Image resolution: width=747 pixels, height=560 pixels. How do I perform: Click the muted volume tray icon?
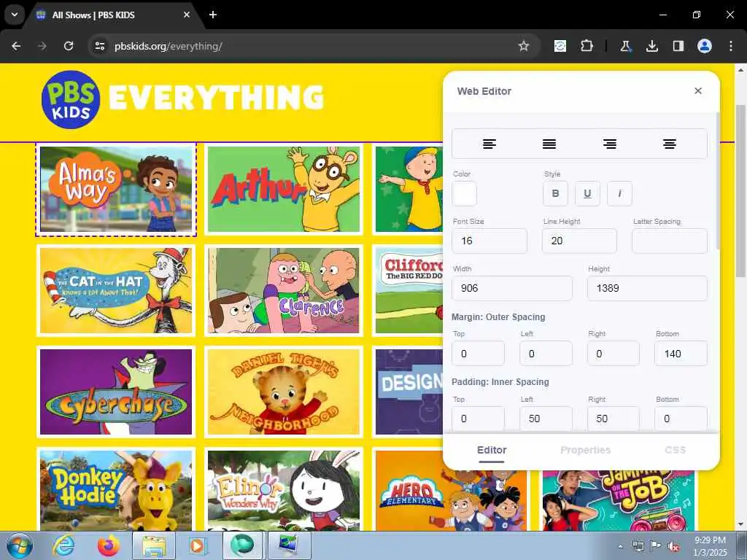(673, 547)
